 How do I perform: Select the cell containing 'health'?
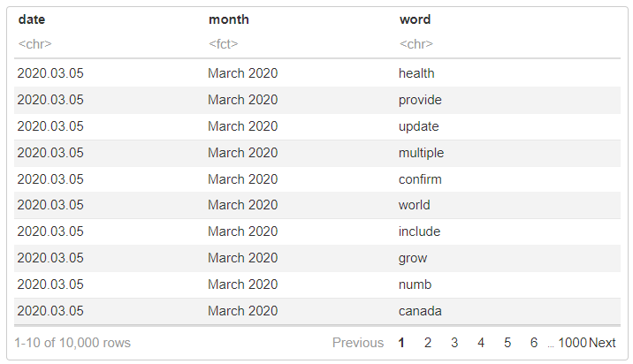tap(416, 73)
